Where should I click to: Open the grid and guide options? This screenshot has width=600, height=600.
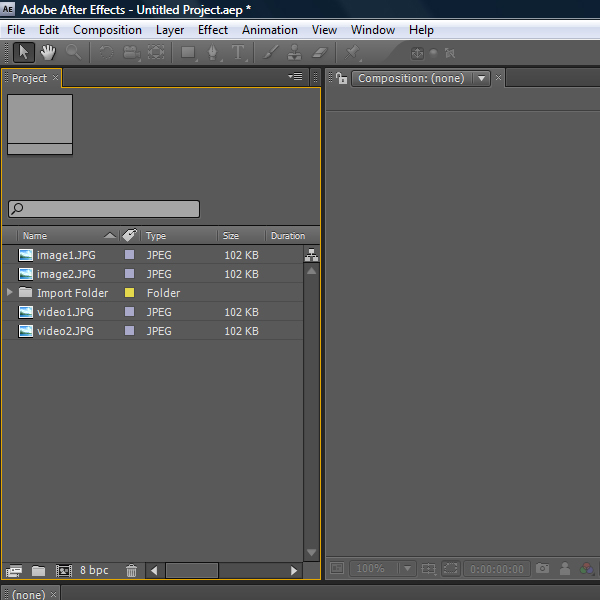click(429, 569)
